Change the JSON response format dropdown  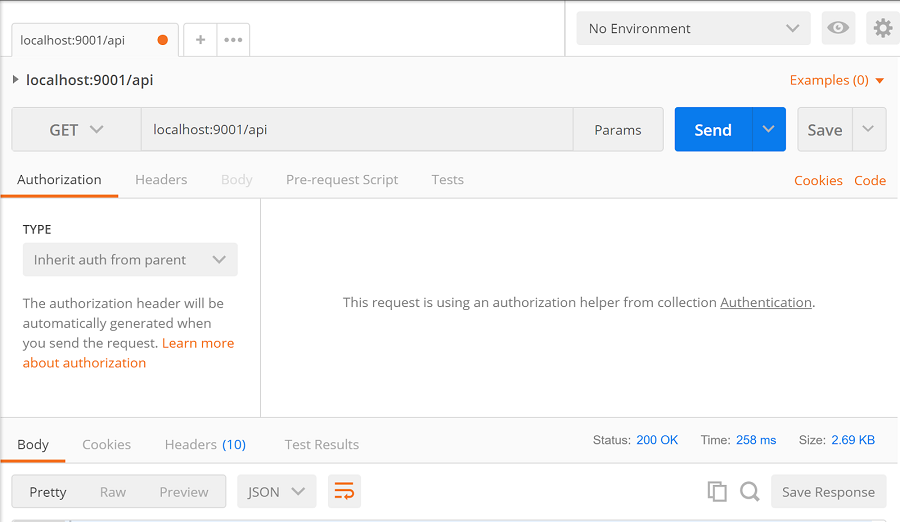click(x=277, y=492)
